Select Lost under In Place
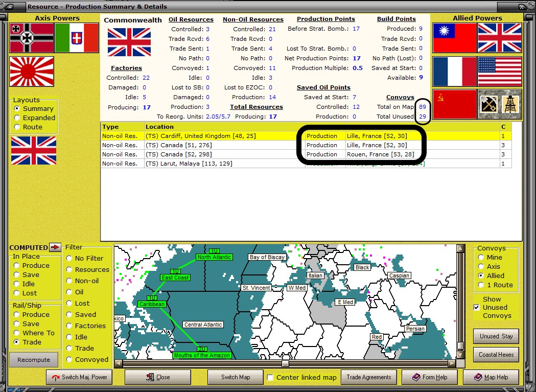This screenshot has width=536, height=392. coord(26,293)
